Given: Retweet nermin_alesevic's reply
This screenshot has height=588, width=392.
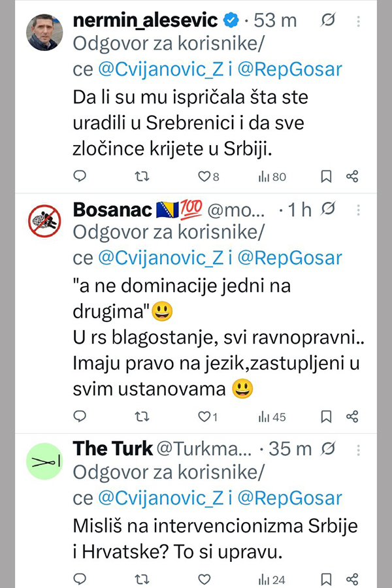Looking at the screenshot, I should [x=141, y=176].
